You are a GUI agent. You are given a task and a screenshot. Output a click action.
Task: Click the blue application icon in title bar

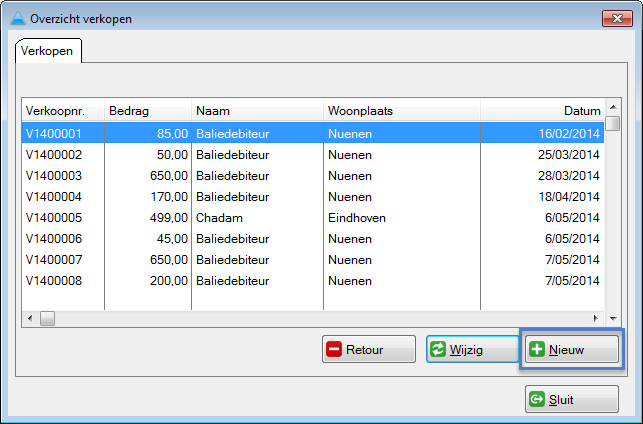17,18
